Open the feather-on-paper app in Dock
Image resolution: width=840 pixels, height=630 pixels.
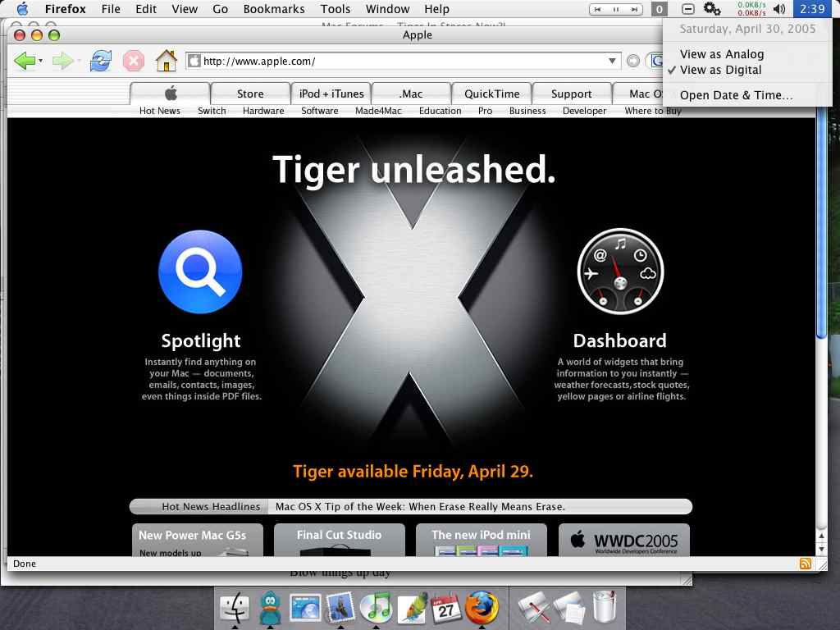[412, 608]
